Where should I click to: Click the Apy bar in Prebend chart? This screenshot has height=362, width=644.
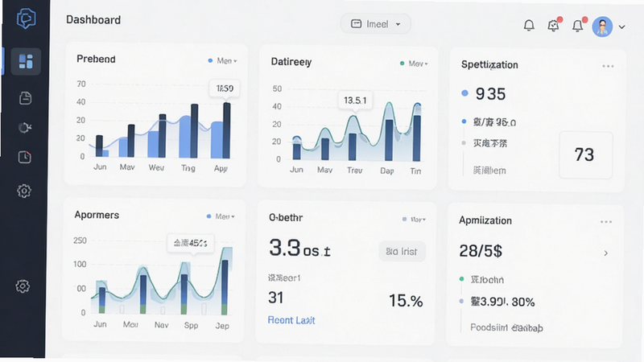226,130
